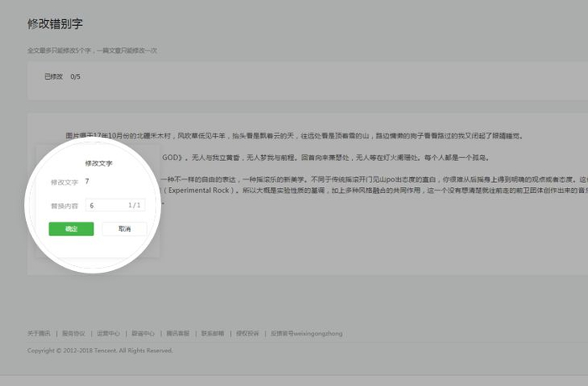Click the 修改文字 dialog title
This screenshot has width=588, height=386.
(x=98, y=164)
